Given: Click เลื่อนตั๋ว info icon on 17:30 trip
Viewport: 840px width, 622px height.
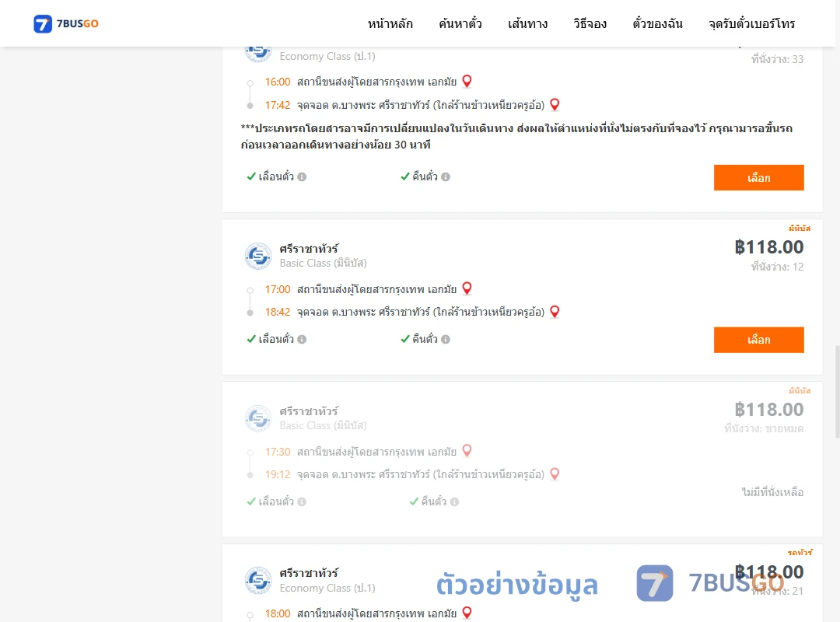Looking at the screenshot, I should (302, 502).
